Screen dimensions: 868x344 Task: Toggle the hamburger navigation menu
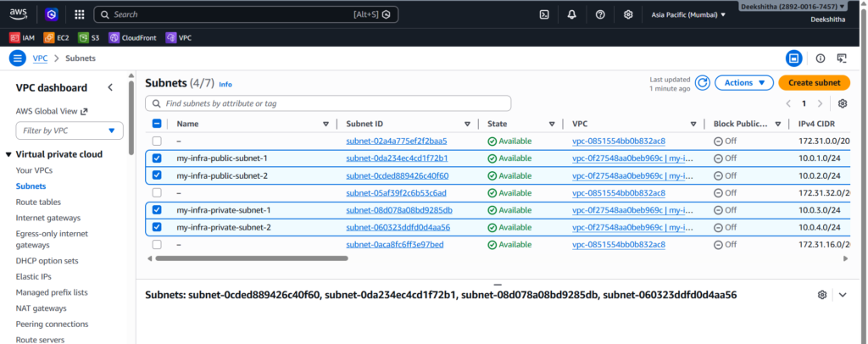coord(17,58)
